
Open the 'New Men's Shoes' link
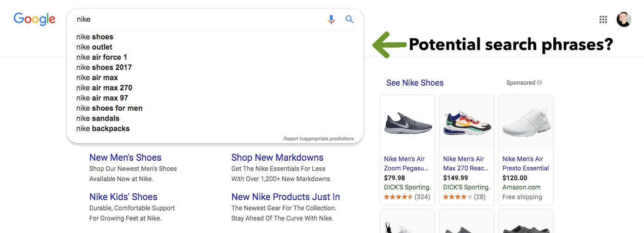125,157
